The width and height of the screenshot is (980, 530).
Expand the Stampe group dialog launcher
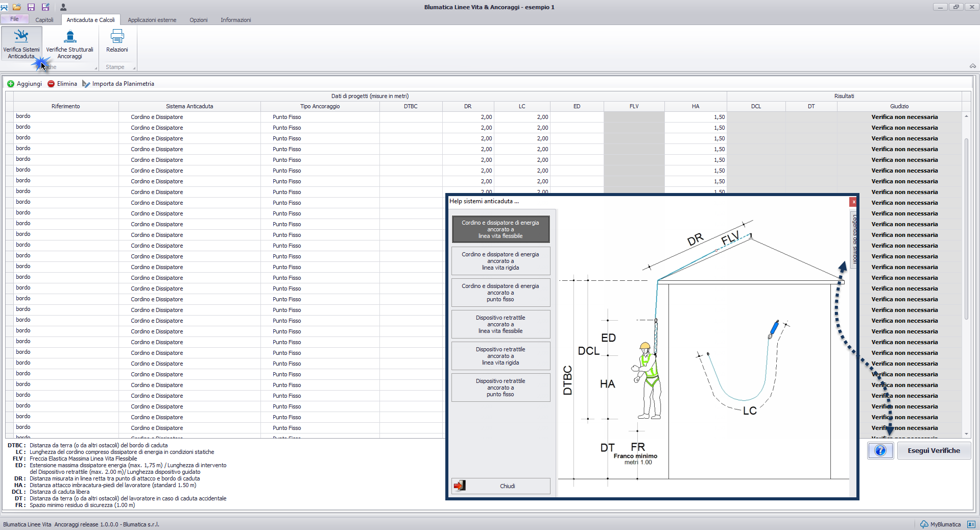pos(134,68)
